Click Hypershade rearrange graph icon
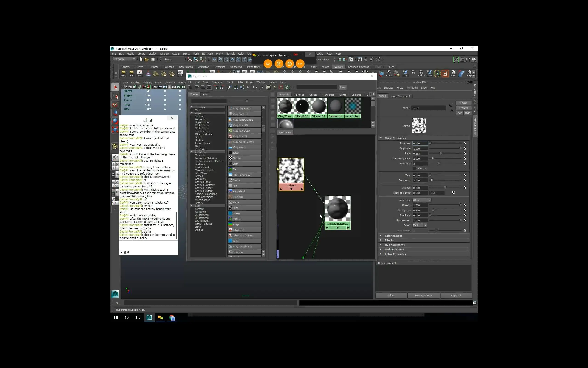Image resolution: width=588 pixels, height=368 pixels. pos(236,87)
